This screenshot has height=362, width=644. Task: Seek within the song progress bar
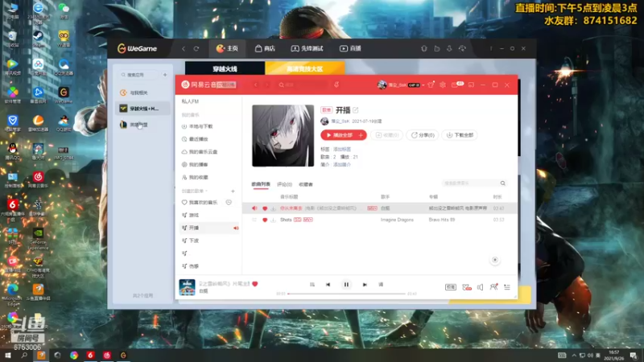click(346, 294)
